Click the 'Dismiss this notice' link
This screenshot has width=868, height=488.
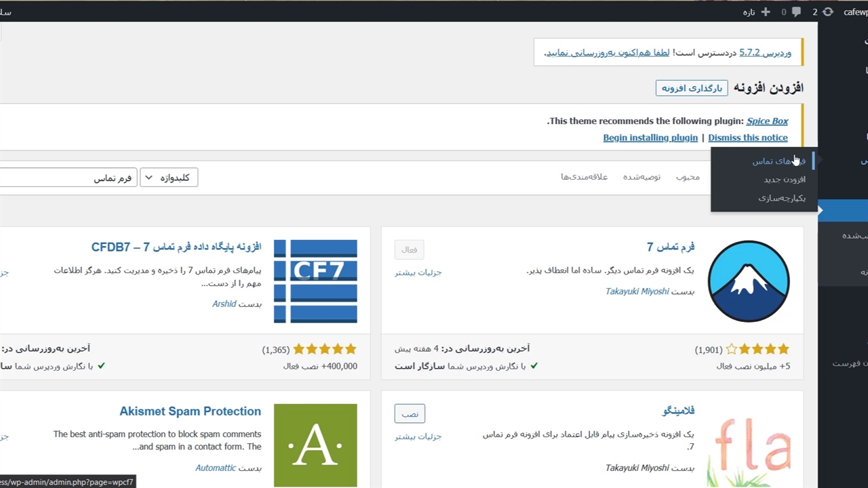point(747,138)
